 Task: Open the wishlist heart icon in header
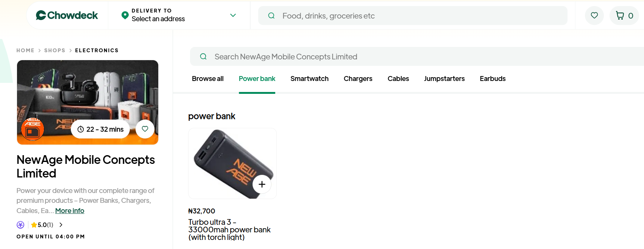[594, 16]
